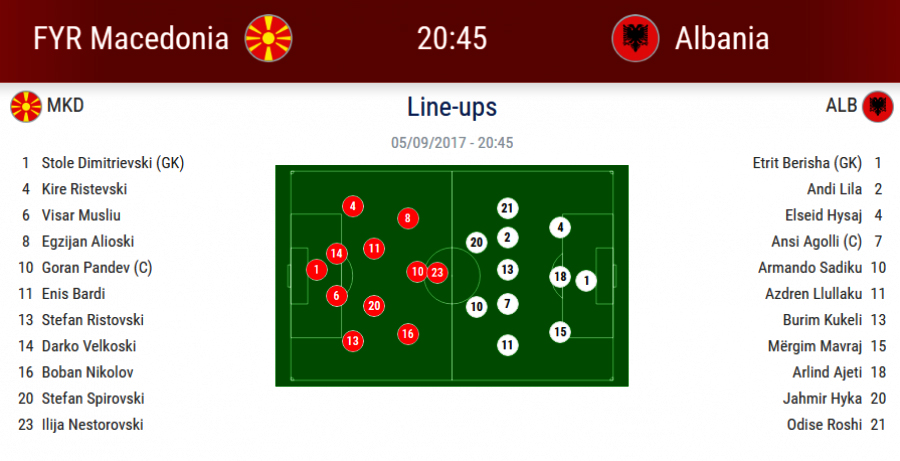Click white player marker number 18
900x461 pixels.
click(x=560, y=277)
